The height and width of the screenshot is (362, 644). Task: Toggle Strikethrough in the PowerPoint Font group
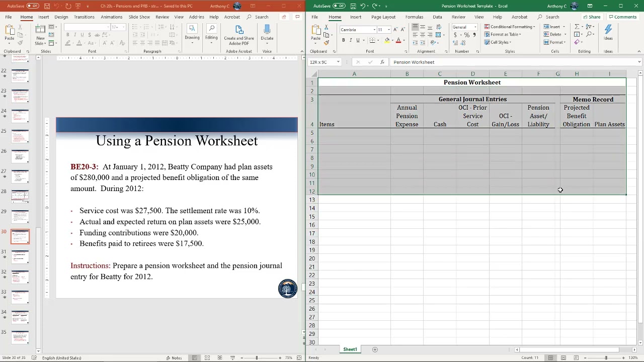point(97,35)
